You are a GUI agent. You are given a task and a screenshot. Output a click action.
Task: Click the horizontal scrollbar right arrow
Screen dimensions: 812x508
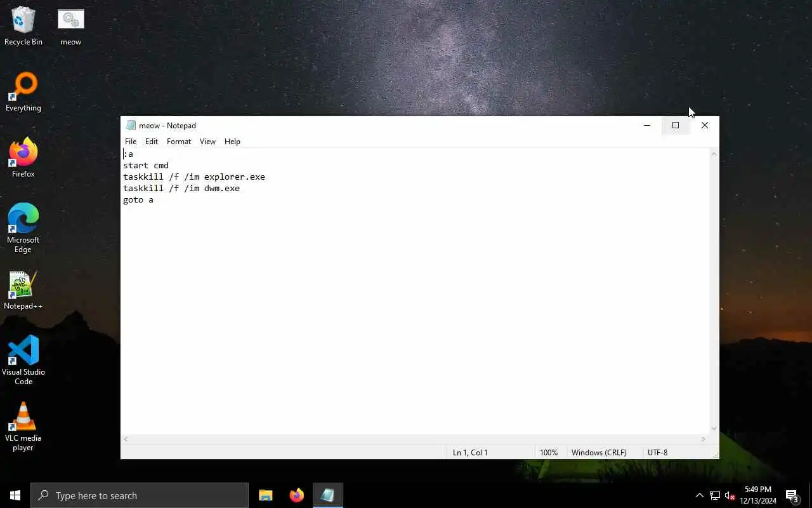tap(703, 439)
